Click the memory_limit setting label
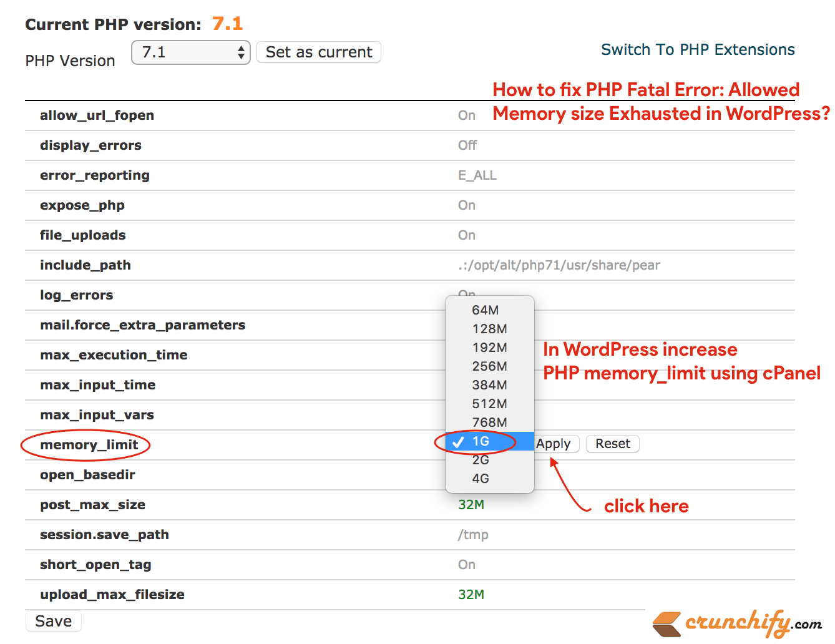The height and width of the screenshot is (644, 835). point(89,445)
